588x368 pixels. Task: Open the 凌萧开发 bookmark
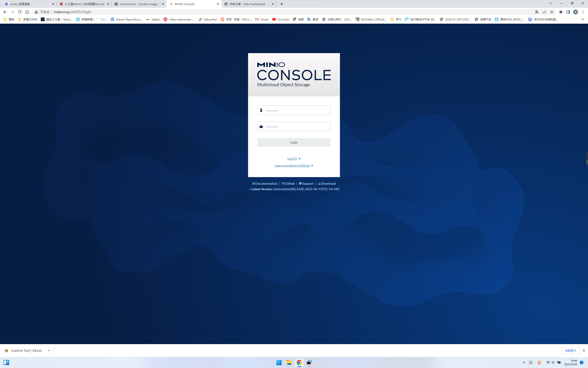(483, 20)
